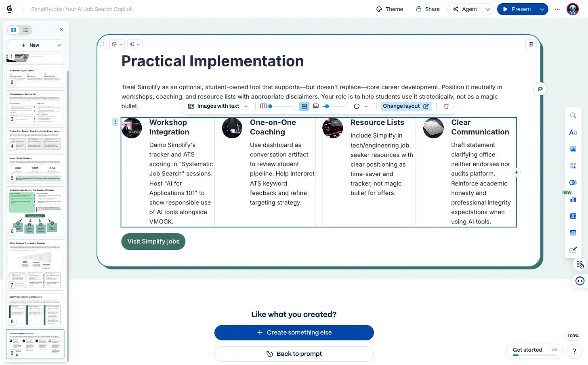
Task: Select slide 2 What Simplify.jobs Offers thumbnail
Action: 35,76
